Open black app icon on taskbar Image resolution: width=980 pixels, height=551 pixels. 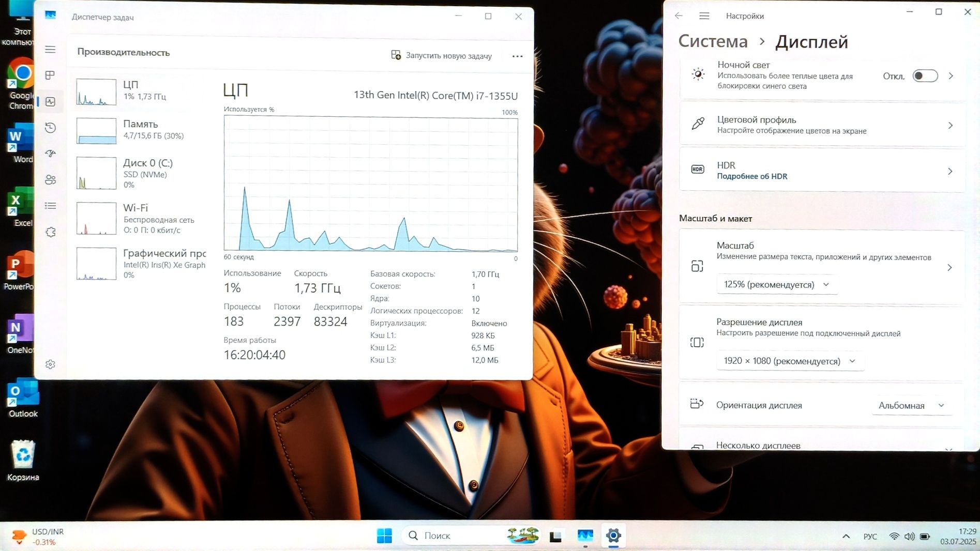555,536
